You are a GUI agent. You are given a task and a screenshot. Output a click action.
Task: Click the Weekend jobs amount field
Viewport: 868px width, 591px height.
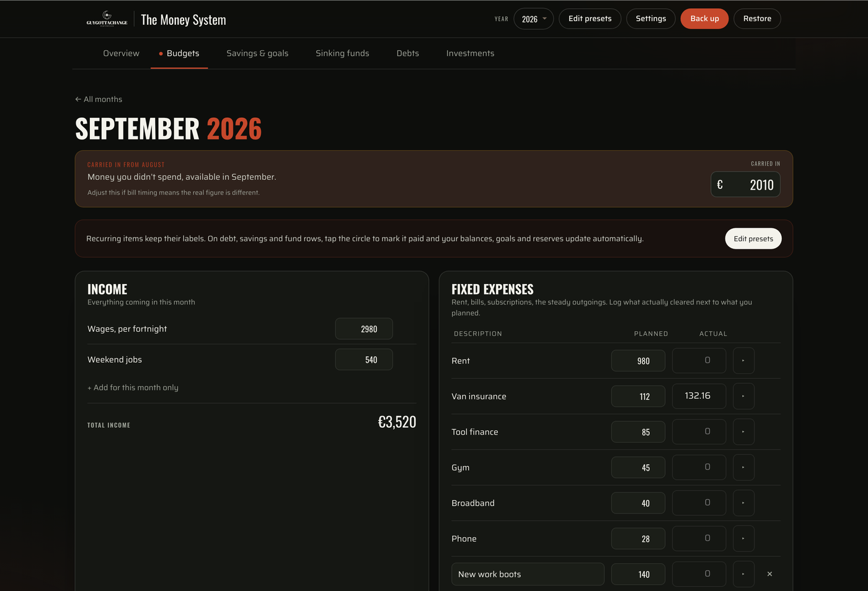(x=364, y=360)
